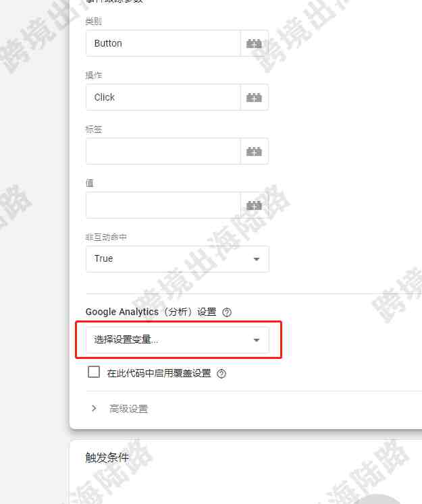Viewport: 422px width, 504px height.
Task: Open variable picker beside 值 field
Action: pyautogui.click(x=254, y=205)
